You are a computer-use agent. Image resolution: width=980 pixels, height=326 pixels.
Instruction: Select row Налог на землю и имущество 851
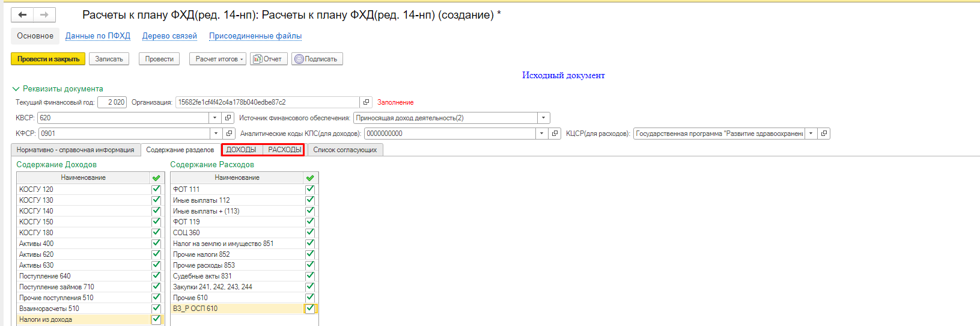click(244, 243)
